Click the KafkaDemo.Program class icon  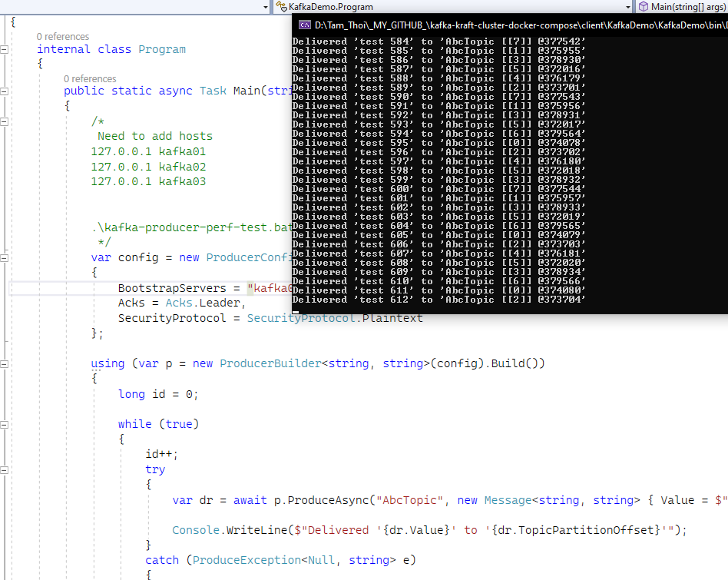281,6
